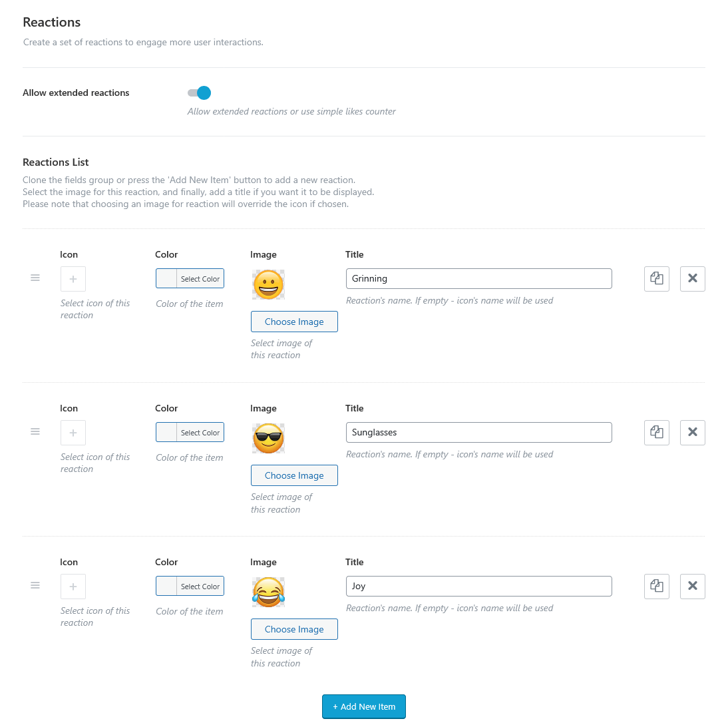Clone the Joy reaction item
Screen dimensions: 728x727
[657, 587]
